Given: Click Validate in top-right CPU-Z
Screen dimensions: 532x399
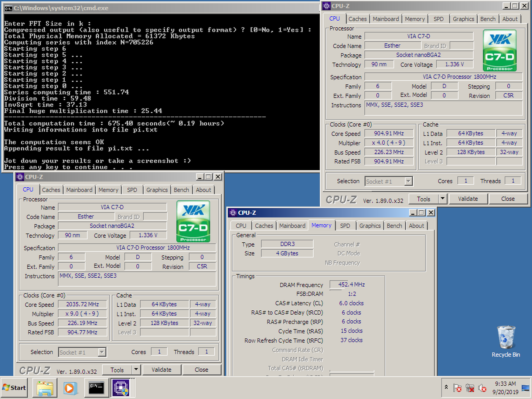Looking at the screenshot, I should point(468,199).
